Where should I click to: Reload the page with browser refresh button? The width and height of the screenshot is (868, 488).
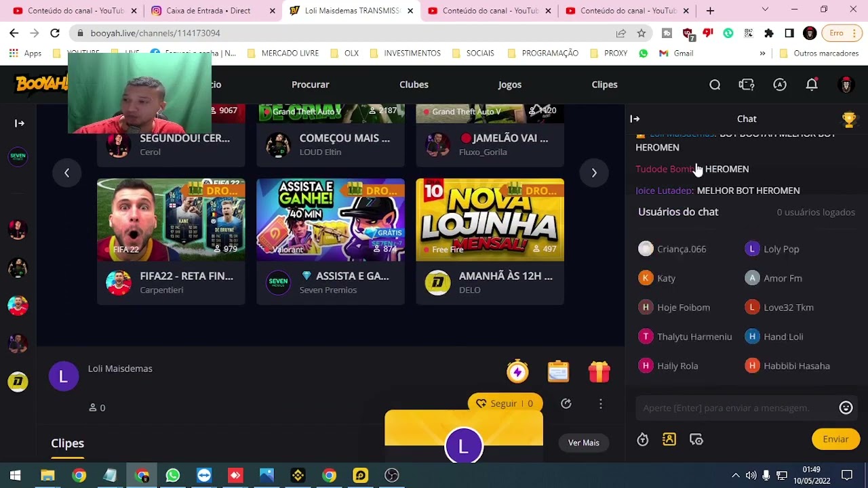pyautogui.click(x=55, y=33)
